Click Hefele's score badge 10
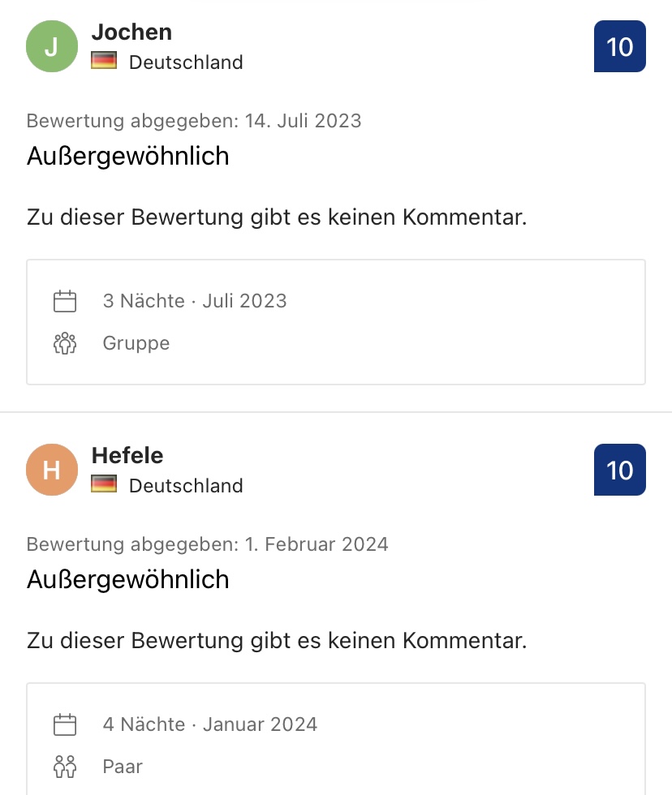This screenshot has width=672, height=795. pos(620,470)
